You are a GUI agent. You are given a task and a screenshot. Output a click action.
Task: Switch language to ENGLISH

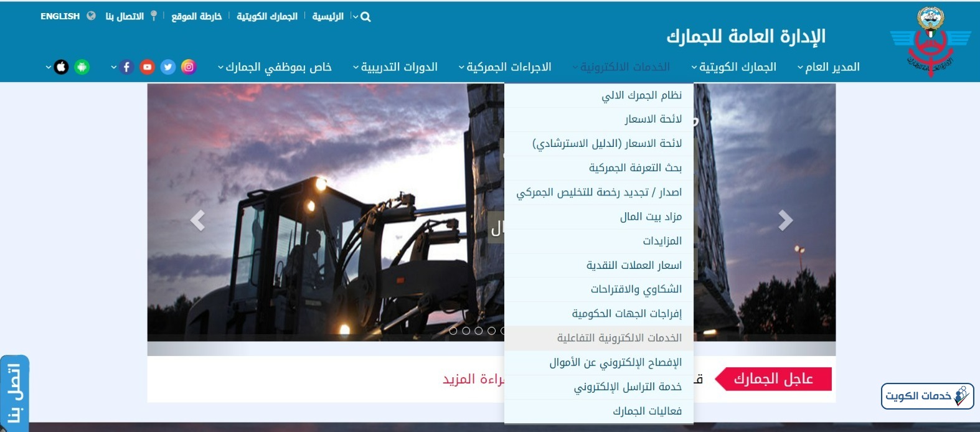coord(60,16)
